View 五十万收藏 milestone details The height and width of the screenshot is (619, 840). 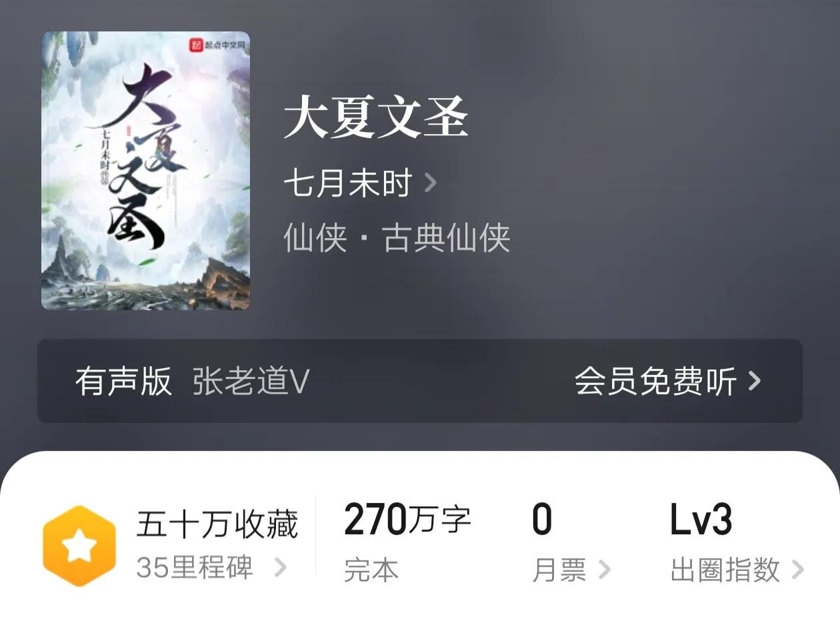[x=217, y=524]
